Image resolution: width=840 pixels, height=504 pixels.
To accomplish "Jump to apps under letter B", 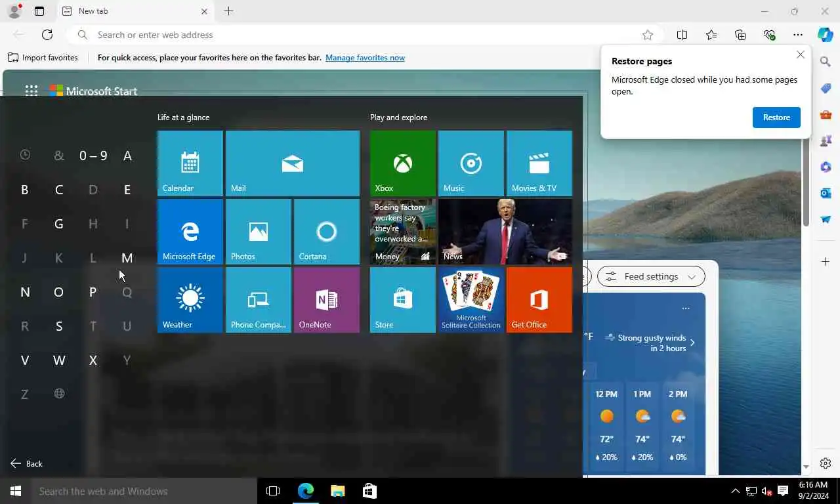I will 25,190.
